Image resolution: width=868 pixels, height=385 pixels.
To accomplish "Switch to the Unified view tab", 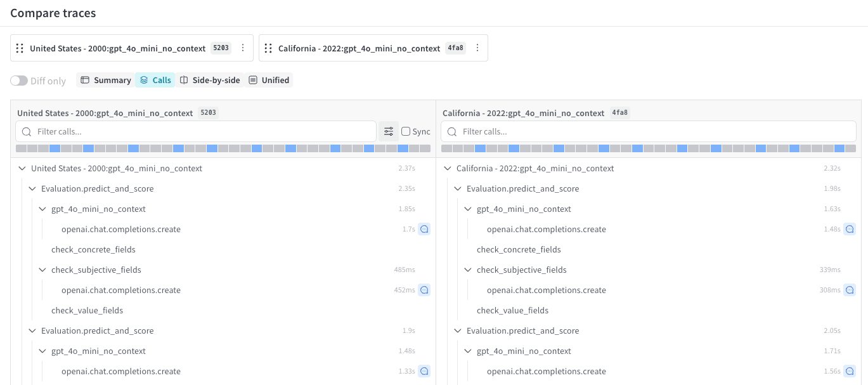I will click(269, 80).
